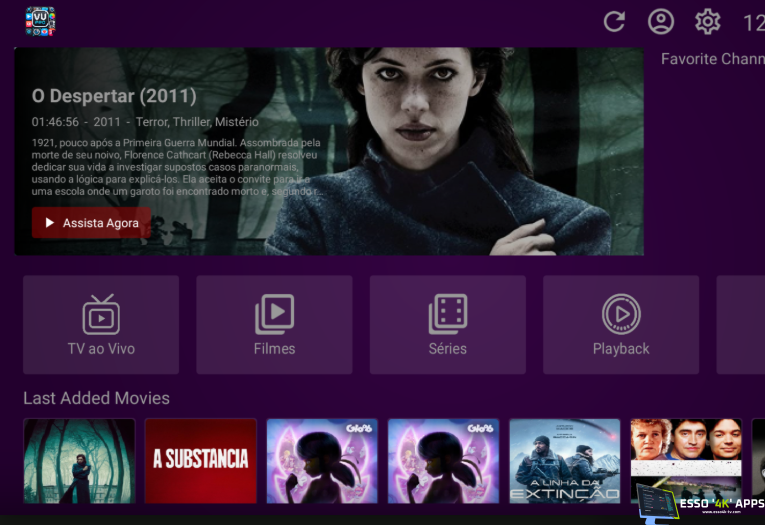Open the TV ao Vivo tile

coord(101,325)
